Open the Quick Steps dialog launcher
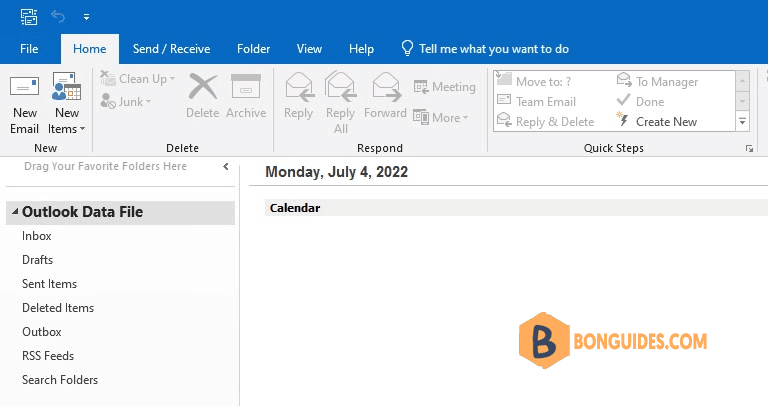Screen dimensions: 768x406 749,148
